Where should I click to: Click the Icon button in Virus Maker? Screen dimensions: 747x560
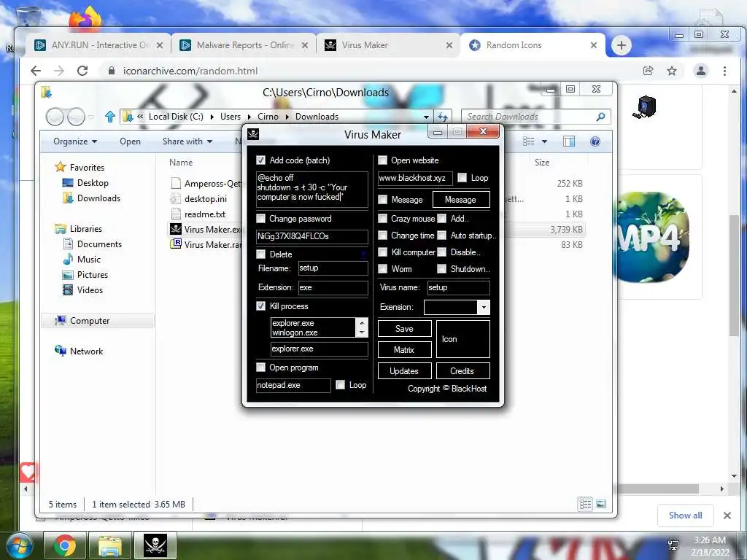462,339
